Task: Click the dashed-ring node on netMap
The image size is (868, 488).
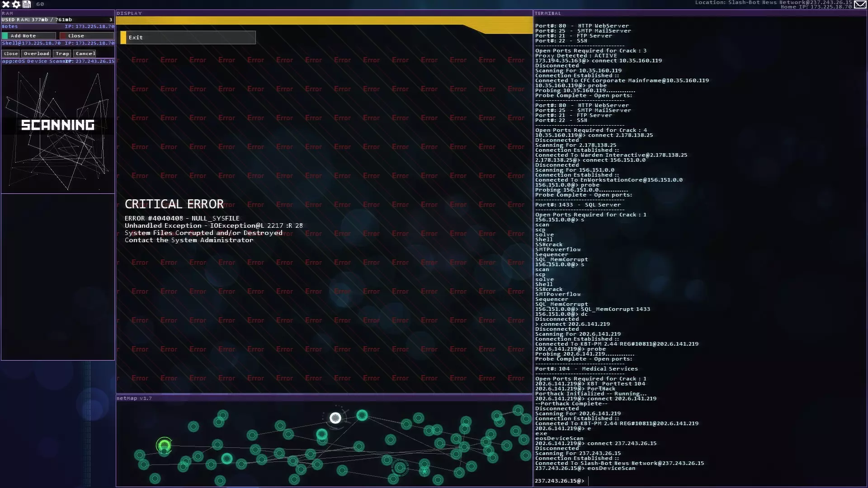Action: pyautogui.click(x=400, y=468)
